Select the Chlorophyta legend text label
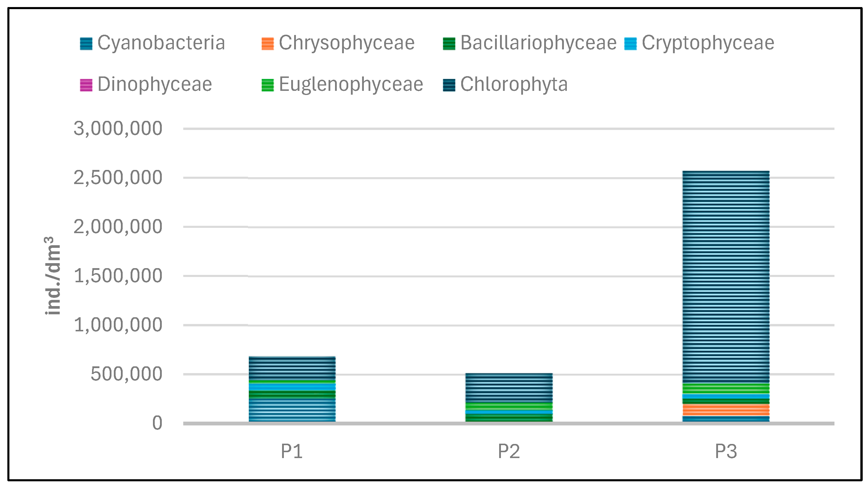The width and height of the screenshot is (868, 491). point(514,84)
